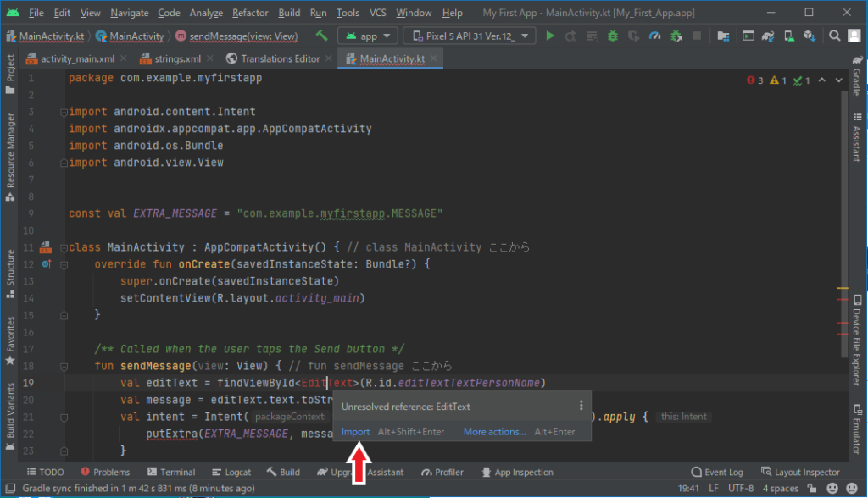The height and width of the screenshot is (498, 868).
Task: Collapse the MainActivity class fold on line 11
Action: pos(64,247)
